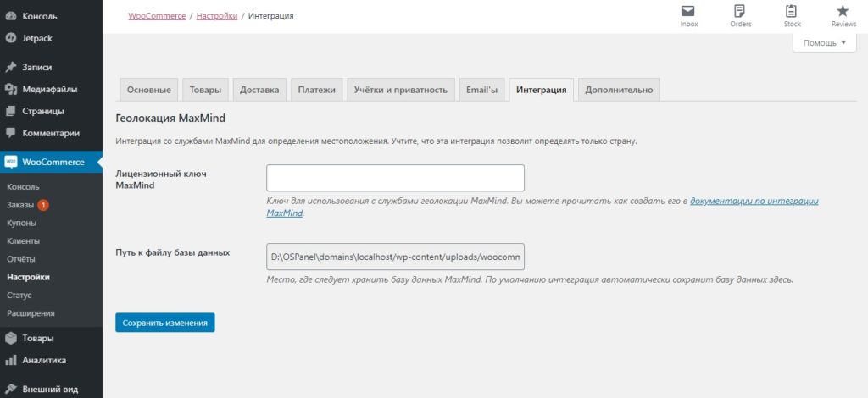Open Заказы in the WooCommerce submenu

(20, 205)
